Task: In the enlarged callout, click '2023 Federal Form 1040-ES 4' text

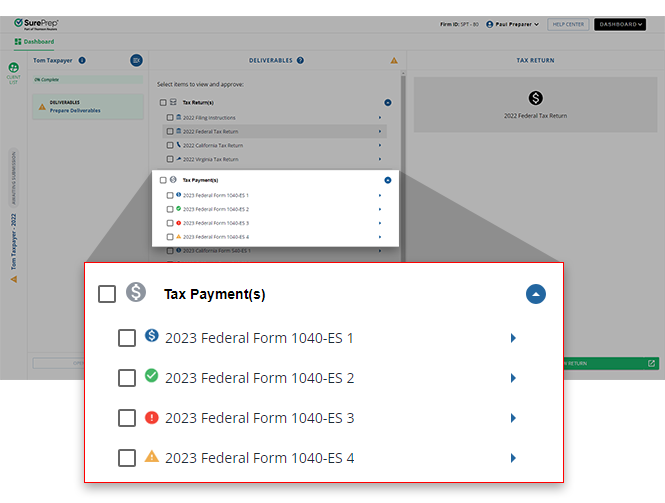Action: [260, 458]
